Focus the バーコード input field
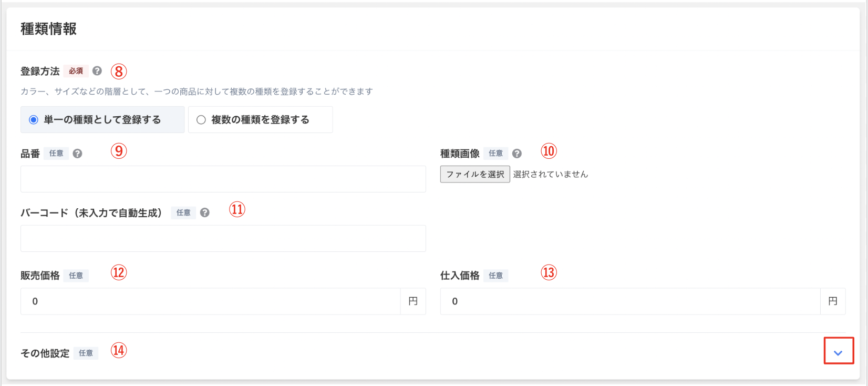Image resolution: width=868 pixels, height=386 pixels. tap(223, 239)
